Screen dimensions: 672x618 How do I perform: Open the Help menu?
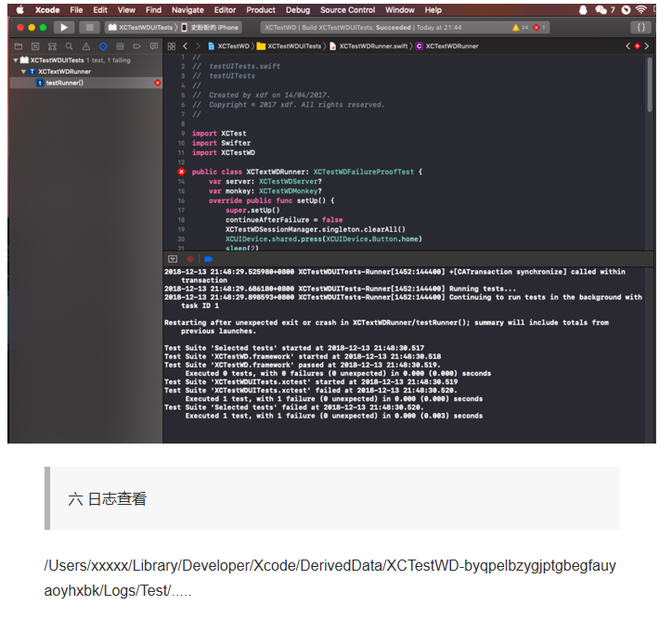(433, 10)
